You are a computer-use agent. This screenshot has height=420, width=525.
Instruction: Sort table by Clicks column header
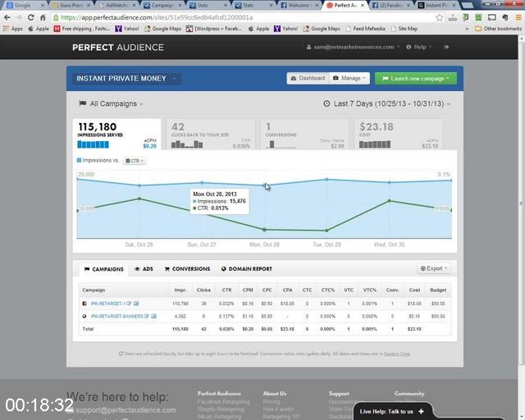click(203, 290)
